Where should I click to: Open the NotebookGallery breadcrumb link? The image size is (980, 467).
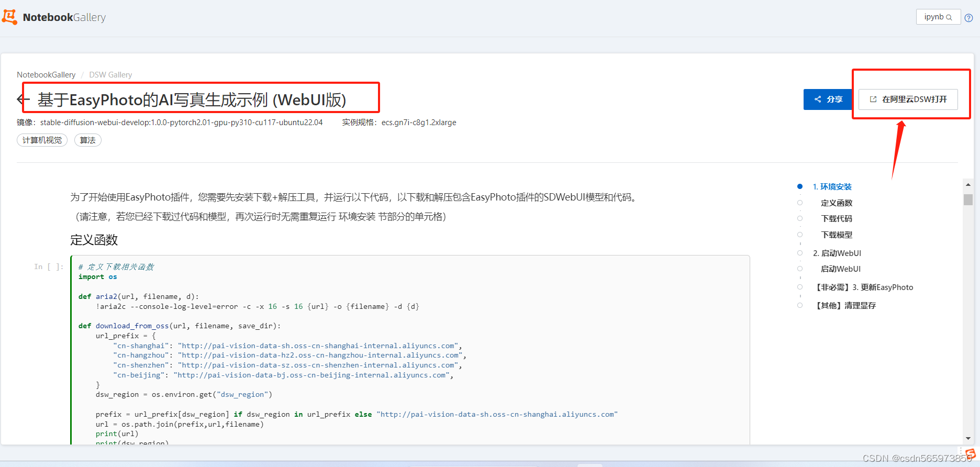pos(46,75)
